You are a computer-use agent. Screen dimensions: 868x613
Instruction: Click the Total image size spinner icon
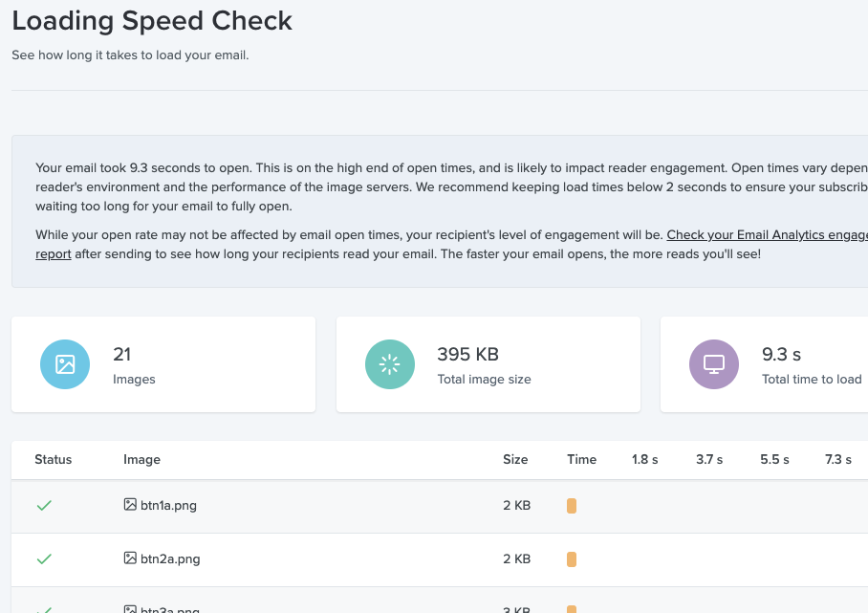389,364
